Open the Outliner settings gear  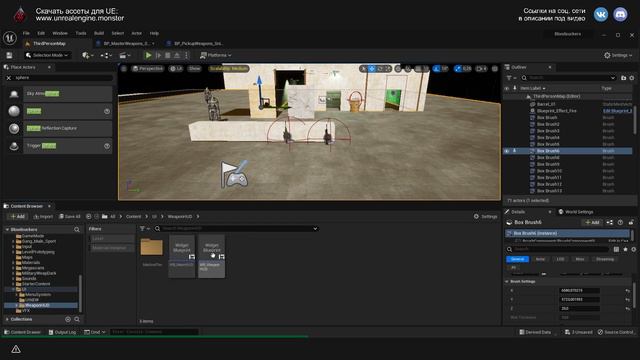coord(632,78)
